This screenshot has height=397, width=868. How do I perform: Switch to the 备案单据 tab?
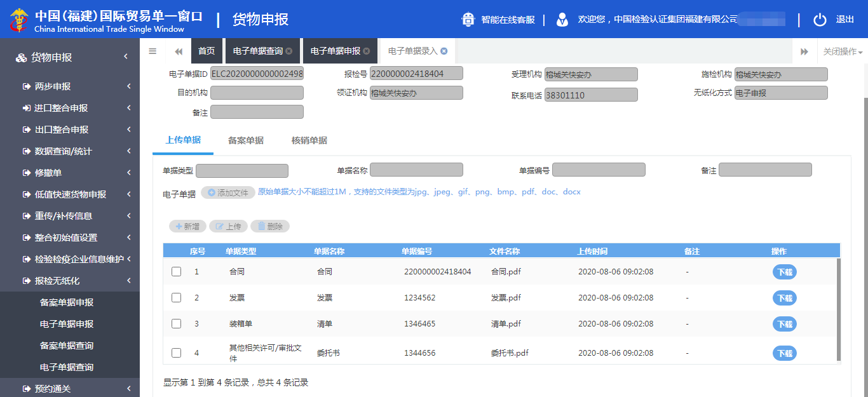[x=246, y=140]
